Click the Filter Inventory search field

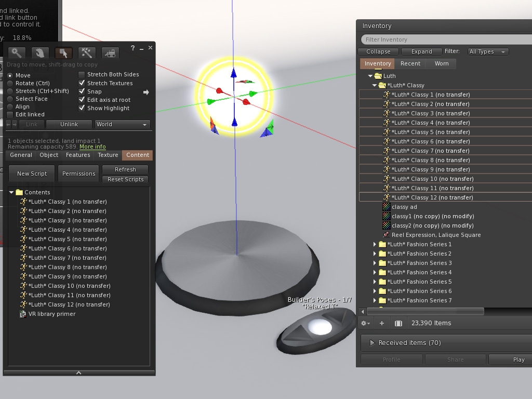[446, 39]
